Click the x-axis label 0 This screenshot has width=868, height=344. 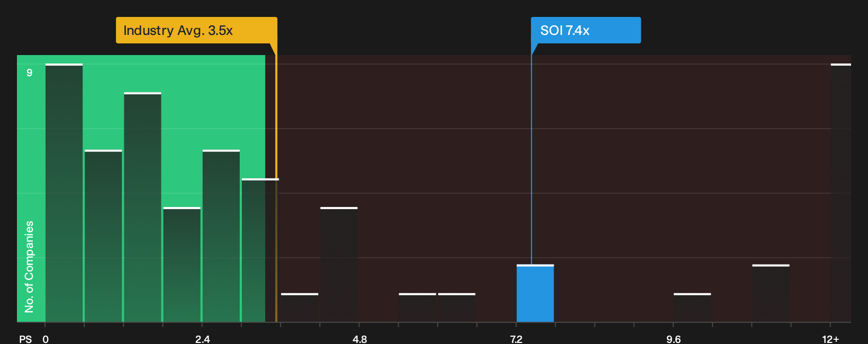click(x=46, y=339)
